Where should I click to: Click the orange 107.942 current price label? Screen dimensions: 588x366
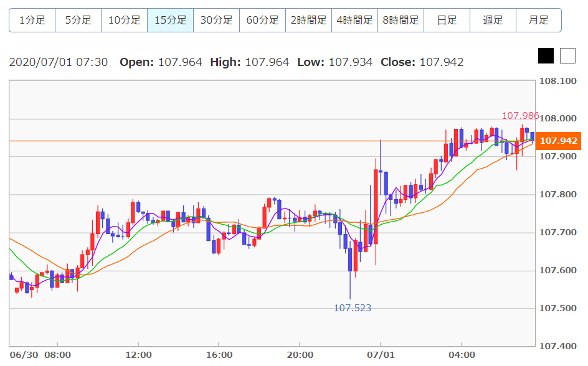(558, 141)
